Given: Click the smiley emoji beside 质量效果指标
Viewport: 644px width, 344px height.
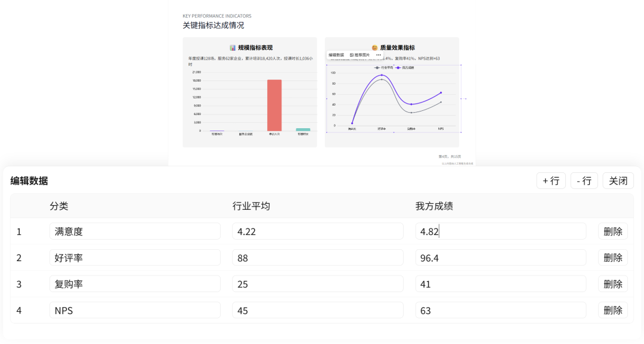Looking at the screenshot, I should pos(374,47).
